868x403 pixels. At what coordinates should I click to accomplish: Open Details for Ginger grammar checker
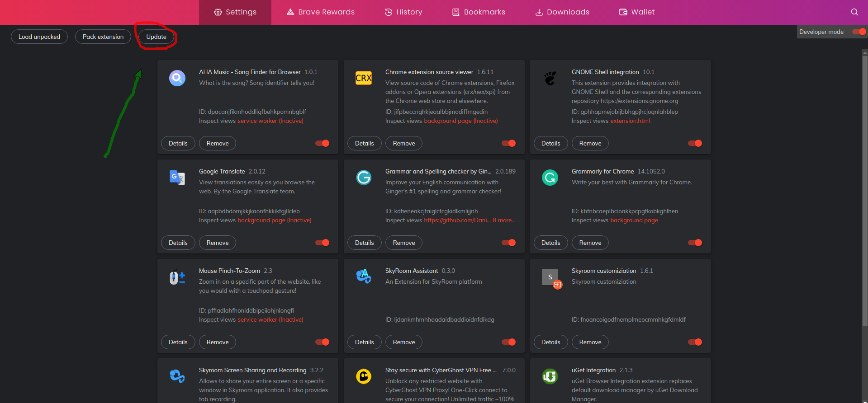365,243
